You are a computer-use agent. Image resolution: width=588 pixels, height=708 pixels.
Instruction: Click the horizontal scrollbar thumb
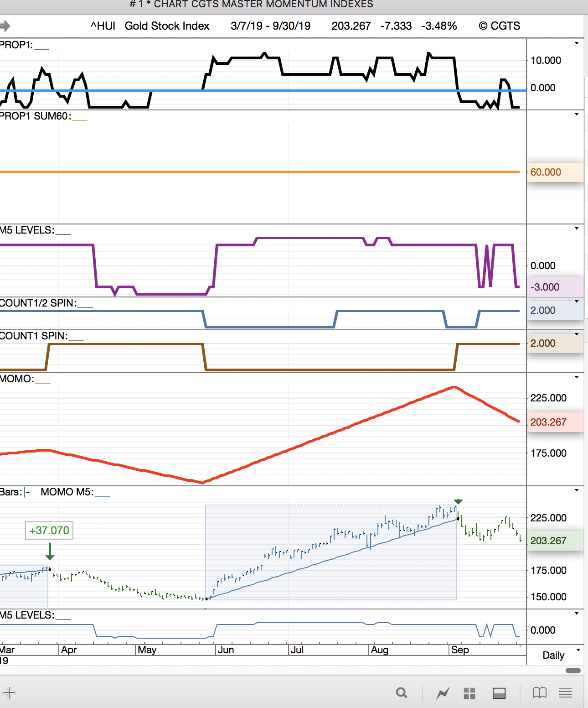(573, 671)
